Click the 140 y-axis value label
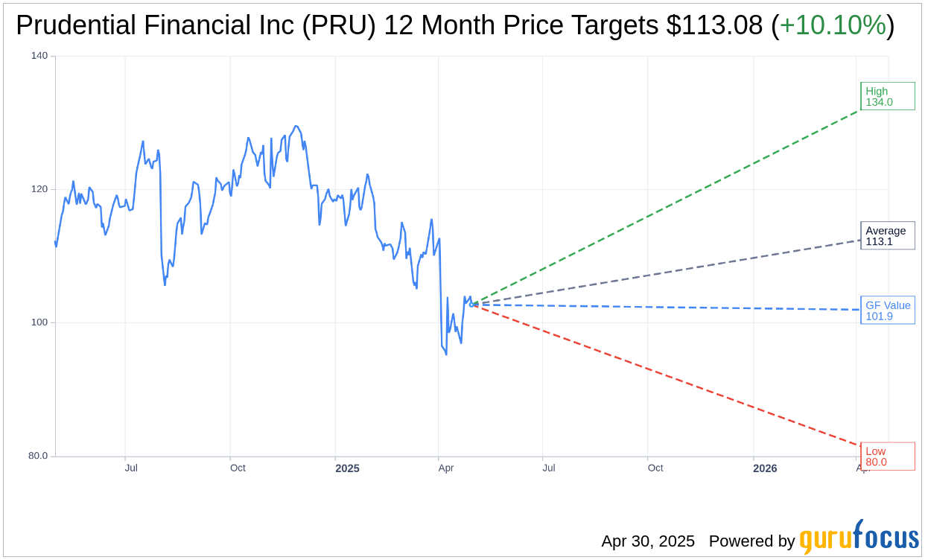Image resolution: width=925 pixels, height=560 pixels. point(39,56)
